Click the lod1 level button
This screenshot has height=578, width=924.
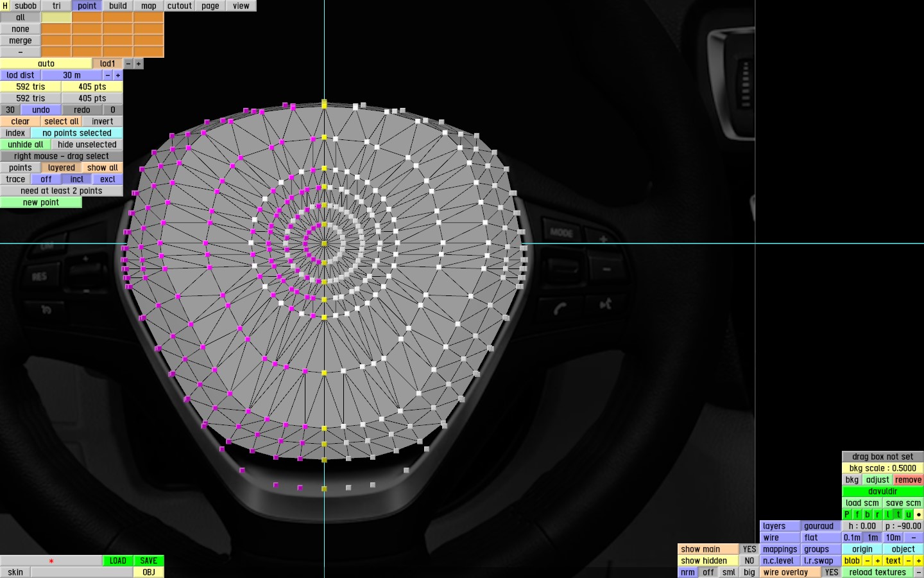click(x=108, y=64)
